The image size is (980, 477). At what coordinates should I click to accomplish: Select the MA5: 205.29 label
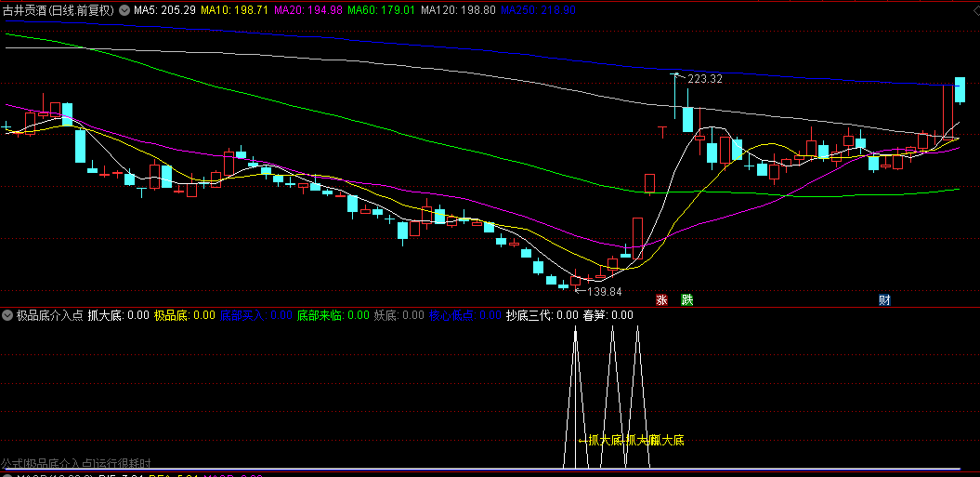pyautogui.click(x=165, y=10)
